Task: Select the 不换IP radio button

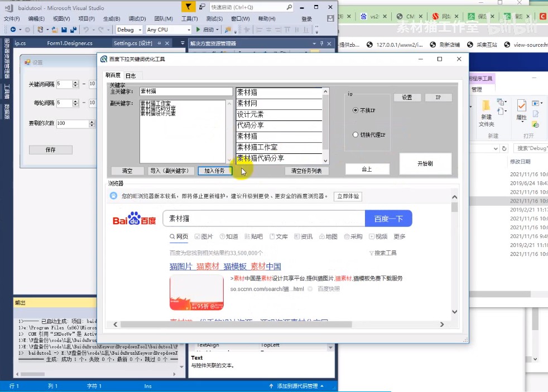Action: (x=355, y=110)
